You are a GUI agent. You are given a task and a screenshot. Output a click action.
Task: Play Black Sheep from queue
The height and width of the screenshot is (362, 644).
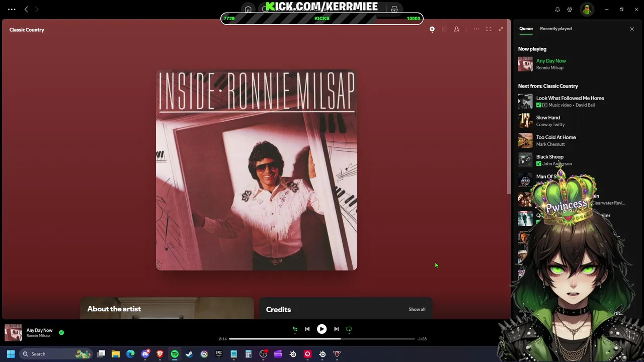550,157
